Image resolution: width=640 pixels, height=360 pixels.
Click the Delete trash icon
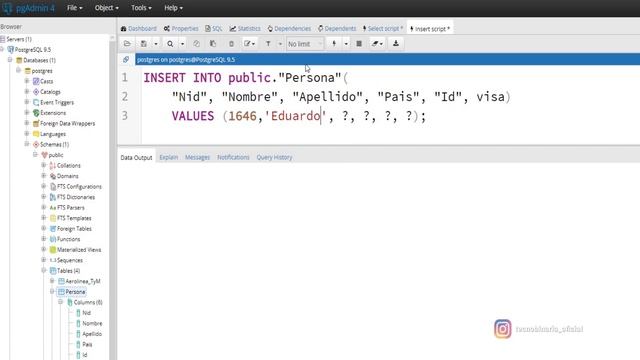(231, 44)
